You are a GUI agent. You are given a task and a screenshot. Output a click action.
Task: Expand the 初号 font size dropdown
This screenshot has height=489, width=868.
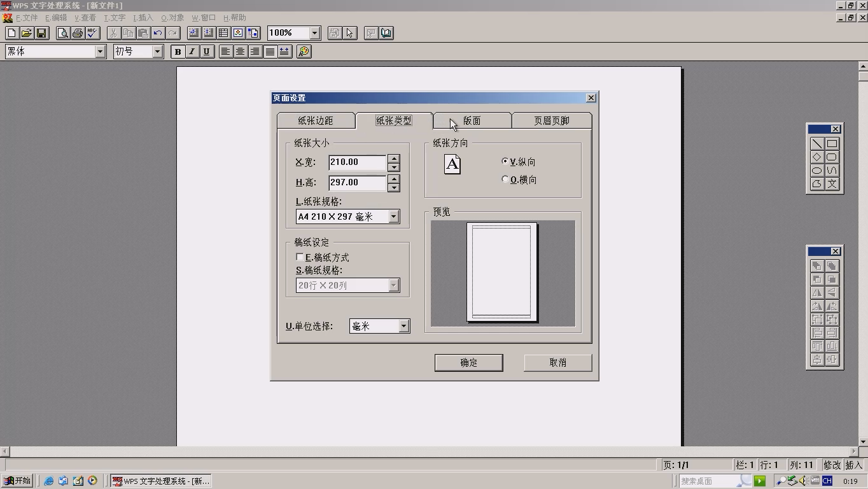157,52
